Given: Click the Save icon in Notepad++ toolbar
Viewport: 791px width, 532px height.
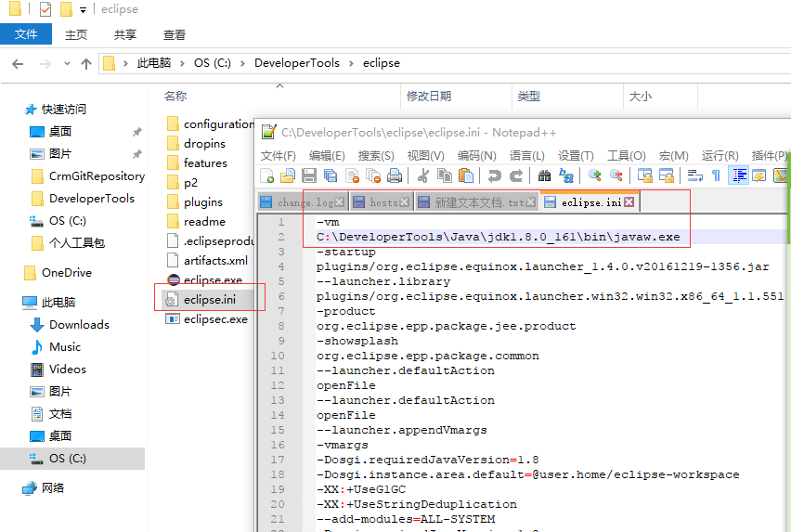Looking at the screenshot, I should tap(309, 175).
